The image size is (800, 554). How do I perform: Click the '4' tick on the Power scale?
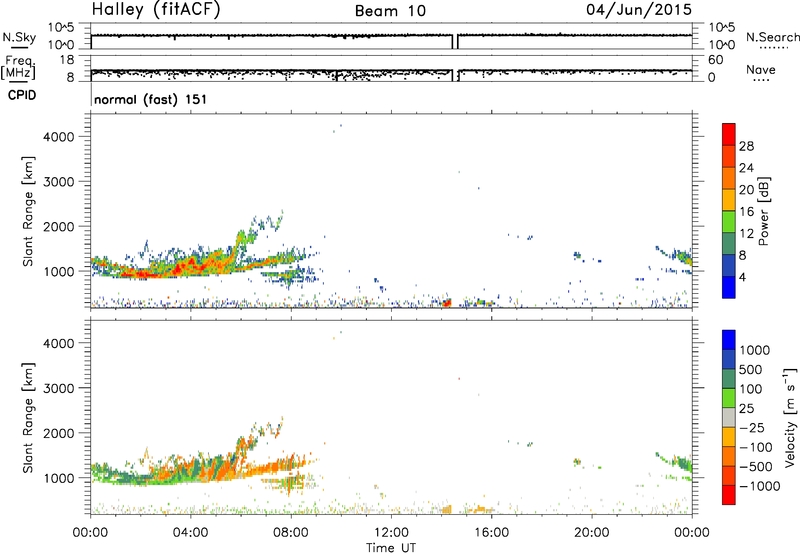click(742, 278)
